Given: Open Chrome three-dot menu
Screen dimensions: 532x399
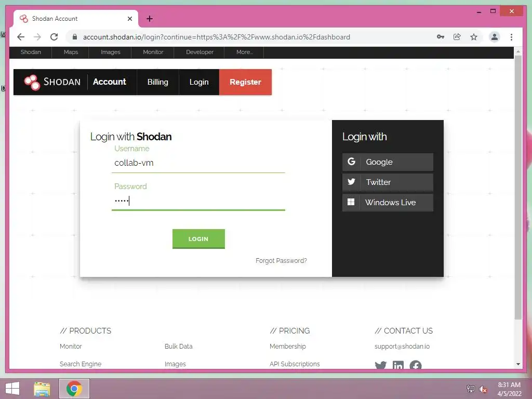Looking at the screenshot, I should [x=511, y=37].
